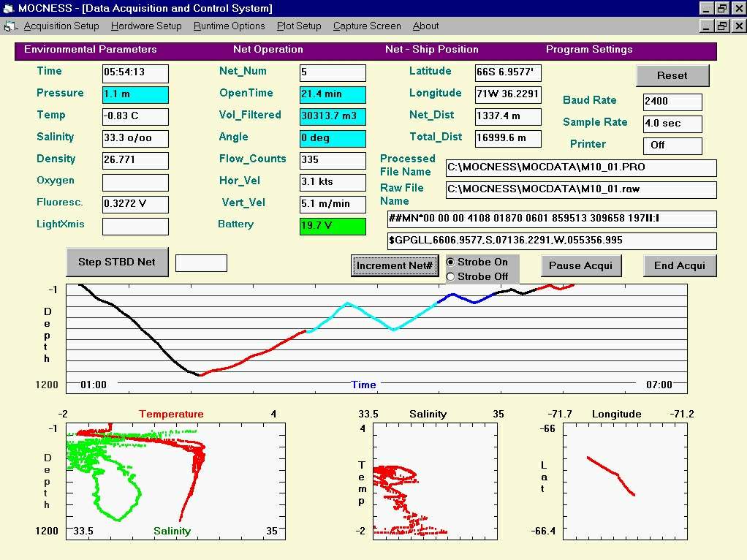Click the Hor_Vel value 3.1 kts
This screenshot has width=747, height=560.
[x=333, y=182]
